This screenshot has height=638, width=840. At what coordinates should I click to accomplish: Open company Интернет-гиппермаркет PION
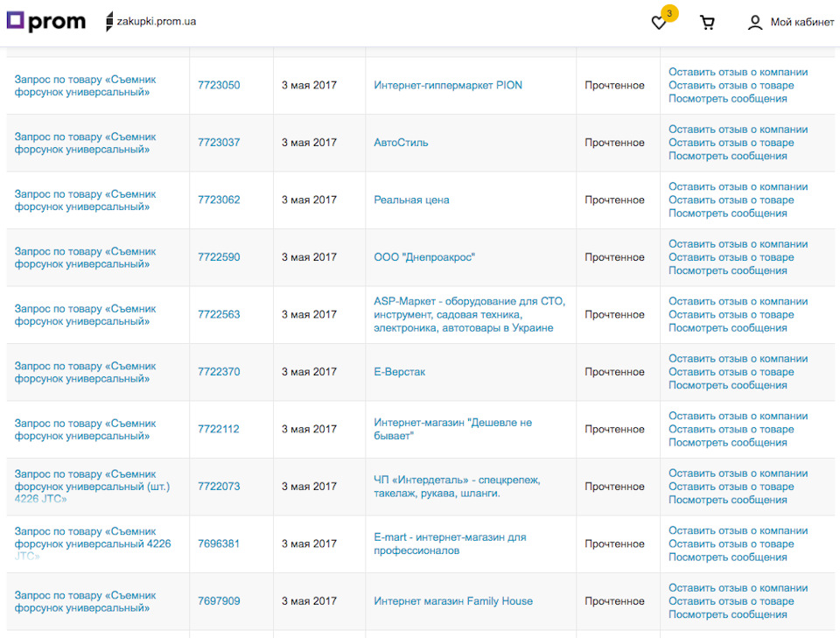(x=448, y=85)
